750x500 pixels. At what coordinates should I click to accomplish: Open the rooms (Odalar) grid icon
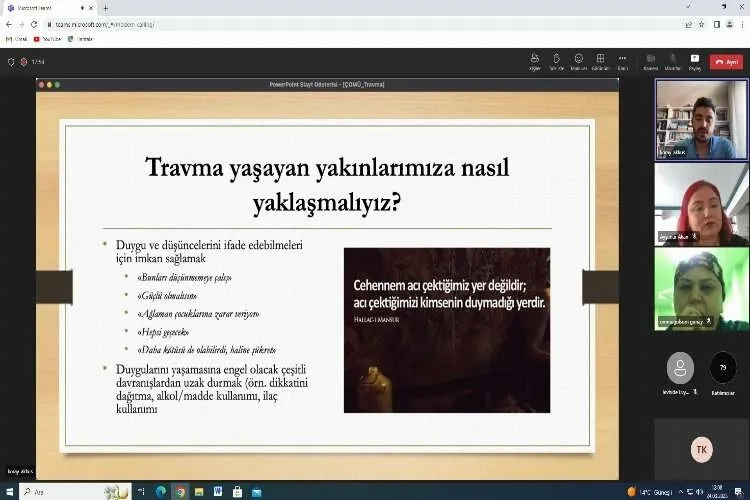click(600, 60)
